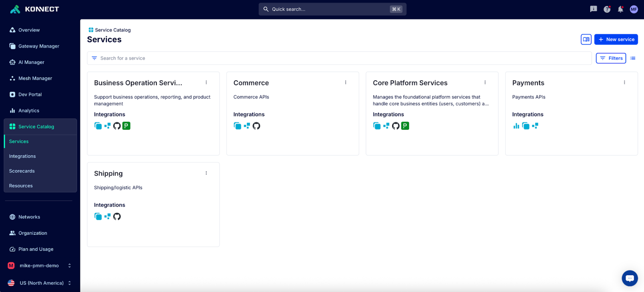The image size is (644, 292).
Task: Open the help question mark icon
Action: tap(607, 9)
